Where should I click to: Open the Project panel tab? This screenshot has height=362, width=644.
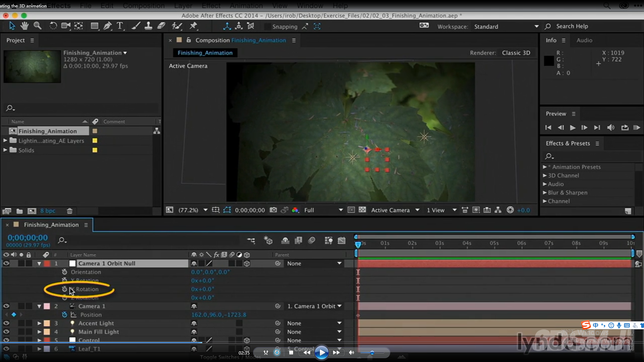[x=16, y=40]
